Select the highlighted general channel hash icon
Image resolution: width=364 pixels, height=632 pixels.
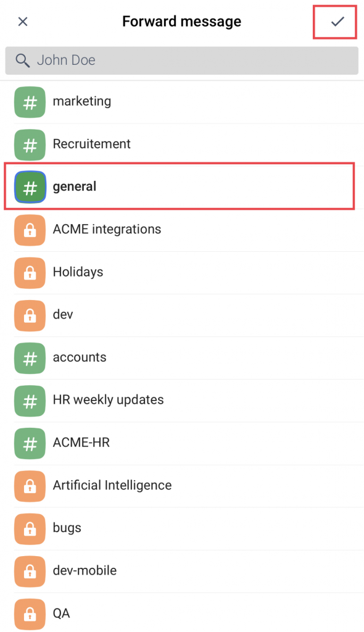(29, 187)
